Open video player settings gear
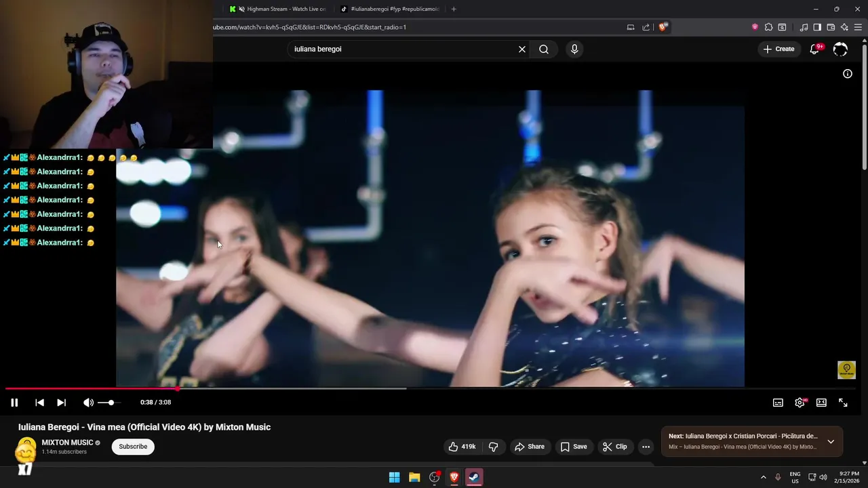This screenshot has height=488, width=868. 800,403
